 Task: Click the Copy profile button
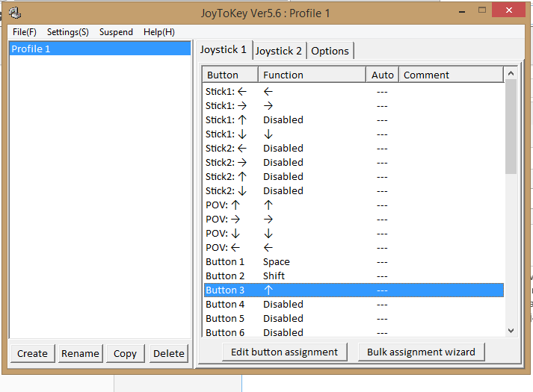click(125, 354)
